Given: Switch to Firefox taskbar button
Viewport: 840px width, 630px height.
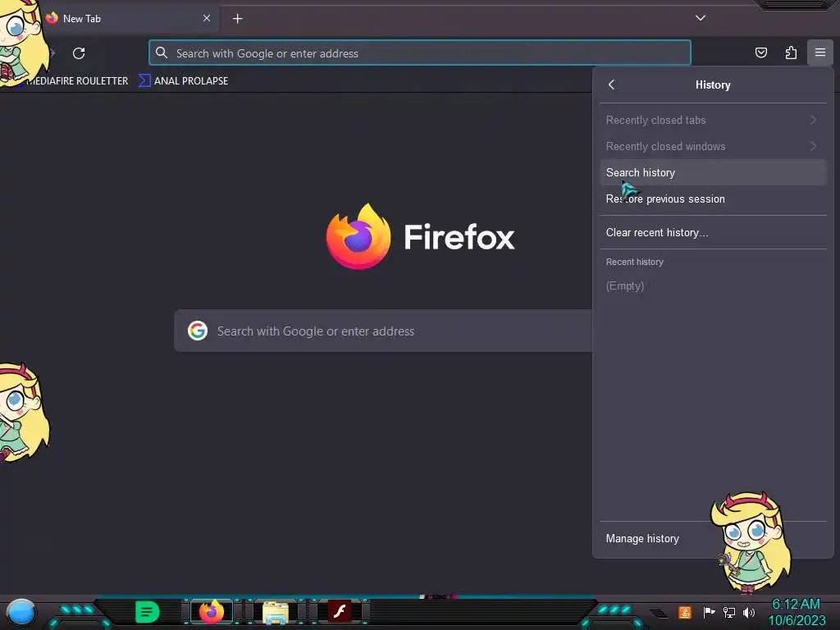Looking at the screenshot, I should [x=211, y=612].
